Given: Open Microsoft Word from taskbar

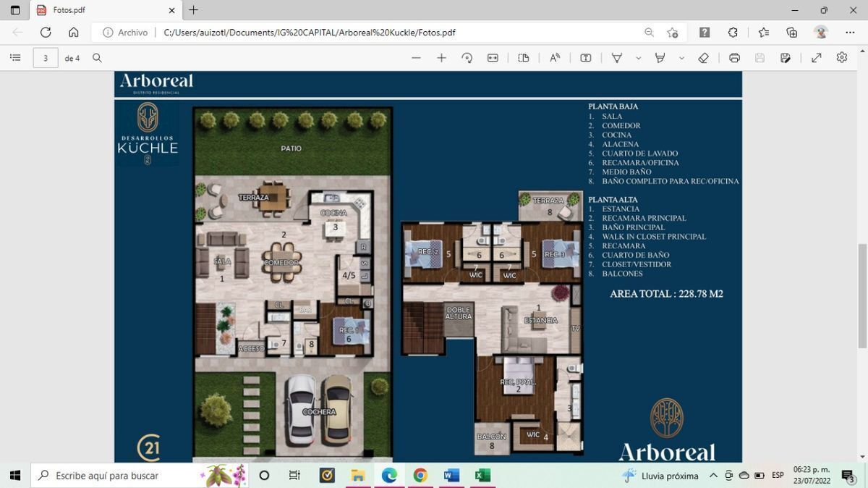Looking at the screenshot, I should tap(451, 475).
